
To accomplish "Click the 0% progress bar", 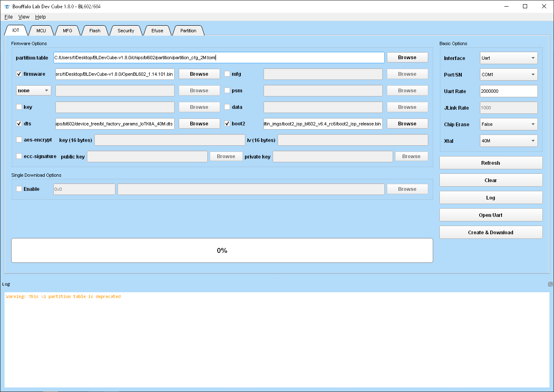I will (x=222, y=250).
